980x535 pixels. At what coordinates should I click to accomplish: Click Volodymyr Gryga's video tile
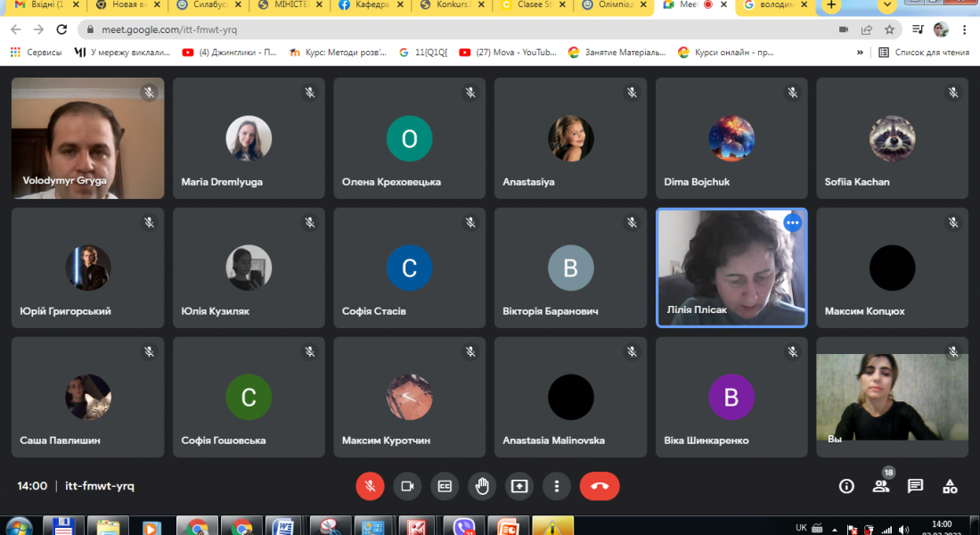pos(87,138)
